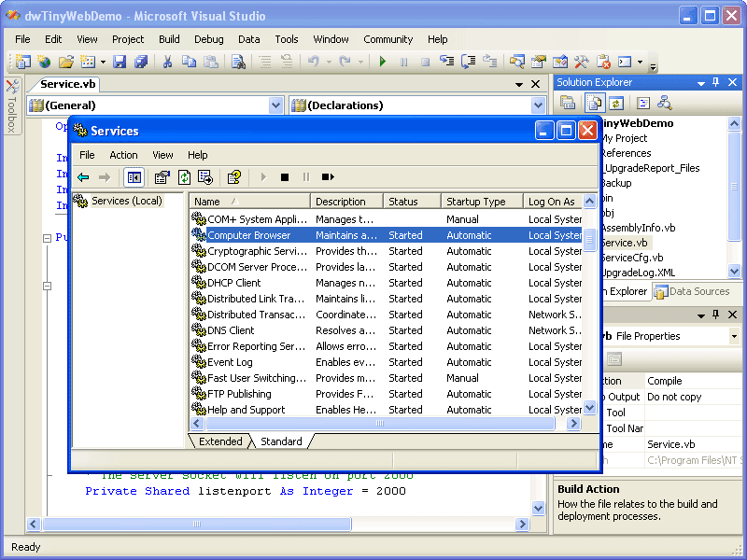Open active files dropdown arrow beside editor tabs
Viewport: 747px width, 560px height.
(519, 84)
